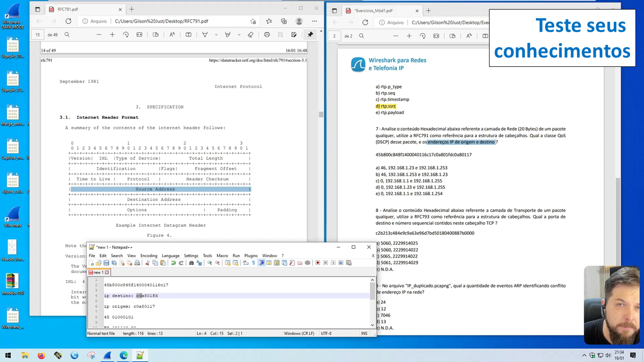
Task: Click Zoom out minus in RFC791 PDF toolbar
Action: tap(99, 35)
